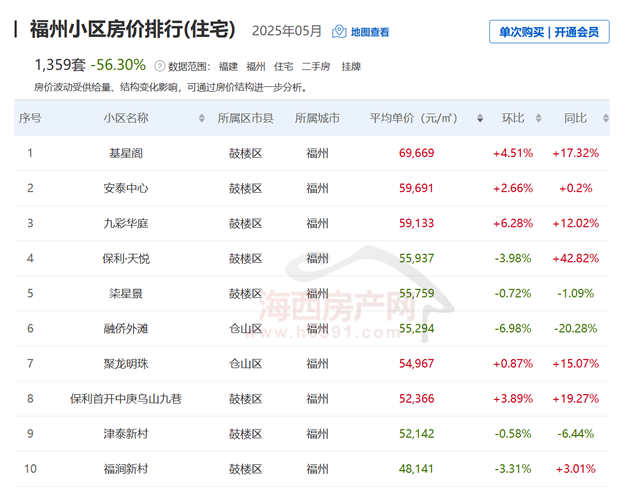Open the 基星阁 community entry
Image resolution: width=640 pixels, height=498 pixels.
126,153
